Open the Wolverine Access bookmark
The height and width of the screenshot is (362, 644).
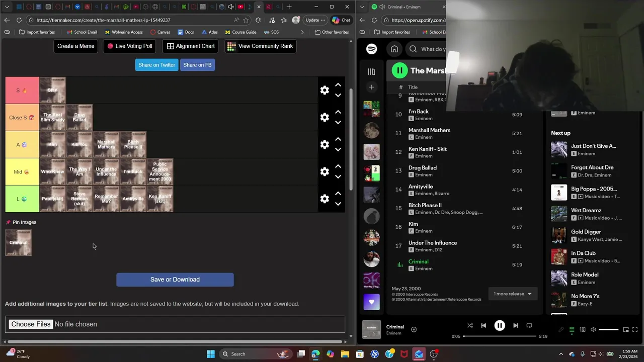coord(123,32)
